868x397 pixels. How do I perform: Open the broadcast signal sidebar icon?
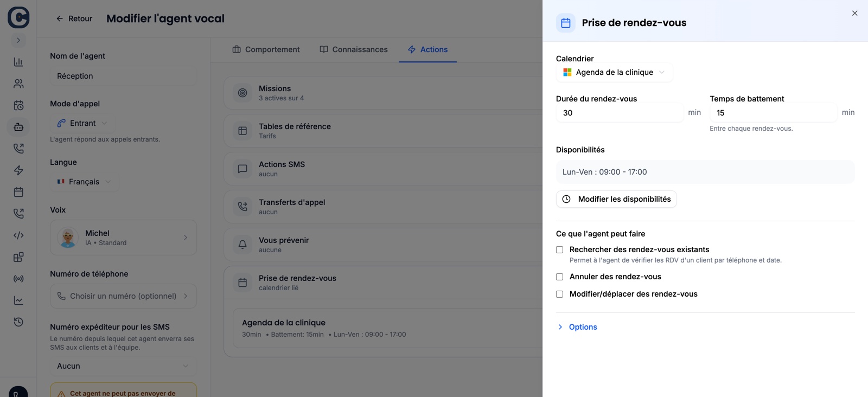18,279
